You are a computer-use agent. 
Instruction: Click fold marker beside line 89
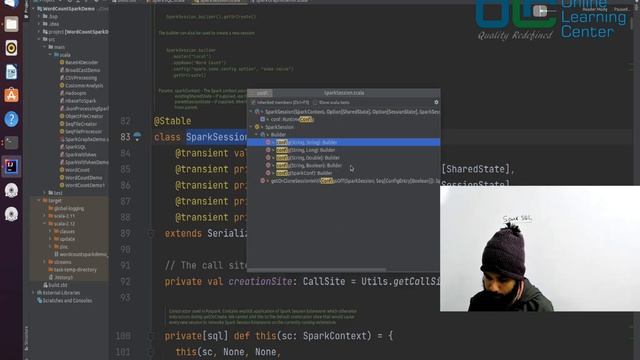coord(150,233)
